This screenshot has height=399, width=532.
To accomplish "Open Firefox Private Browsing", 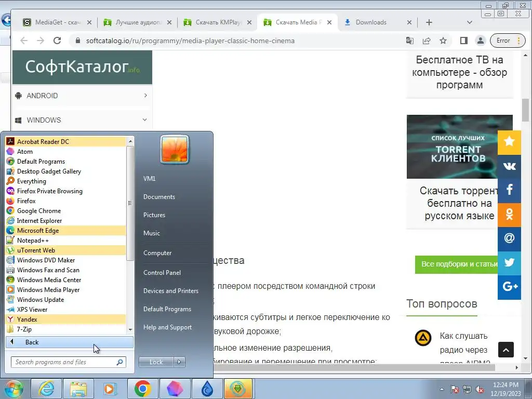I will (66, 191).
